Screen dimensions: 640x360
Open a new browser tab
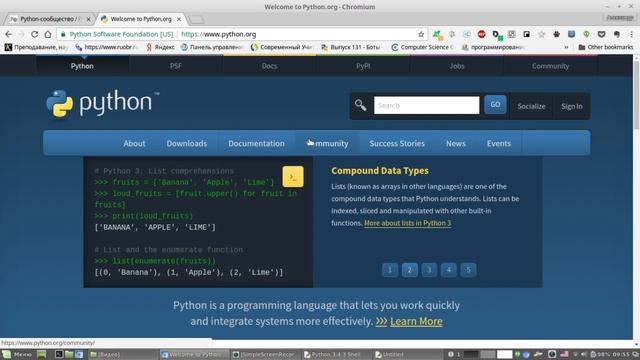pos(197,19)
